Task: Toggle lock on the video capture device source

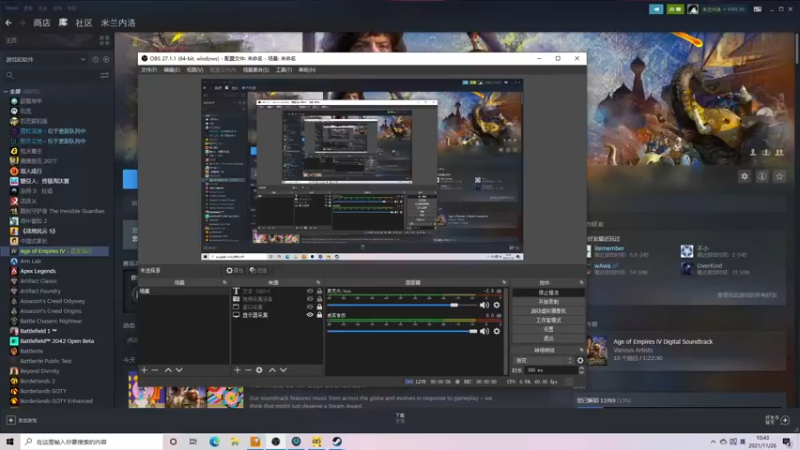Action: pos(319,299)
